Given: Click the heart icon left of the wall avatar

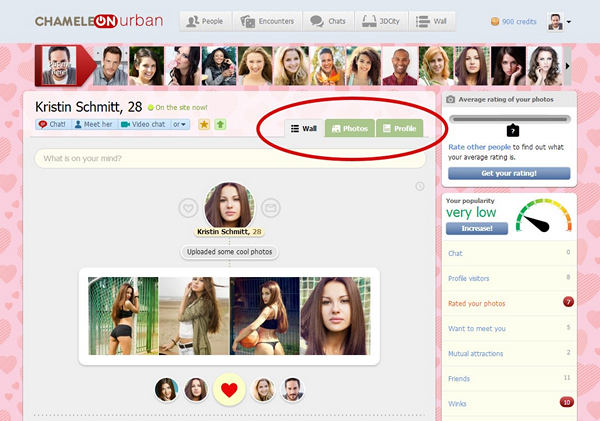Looking at the screenshot, I should click(188, 208).
